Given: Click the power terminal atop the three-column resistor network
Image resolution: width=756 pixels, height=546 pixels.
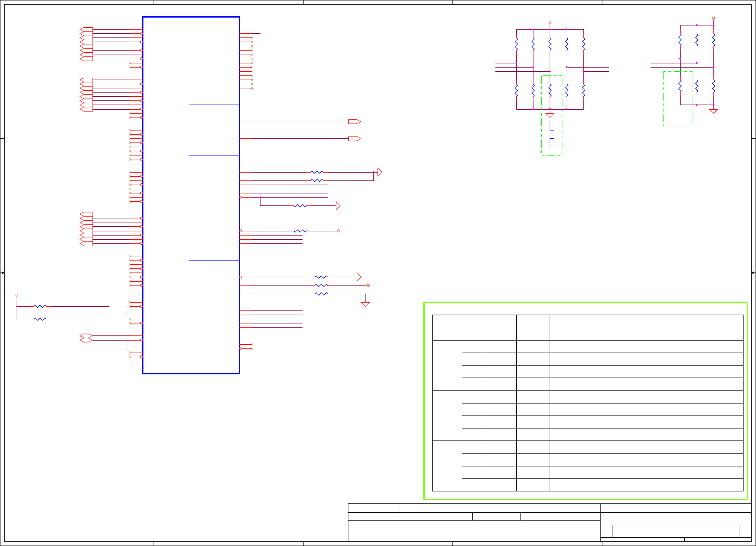Looking at the screenshot, I should [714, 18].
